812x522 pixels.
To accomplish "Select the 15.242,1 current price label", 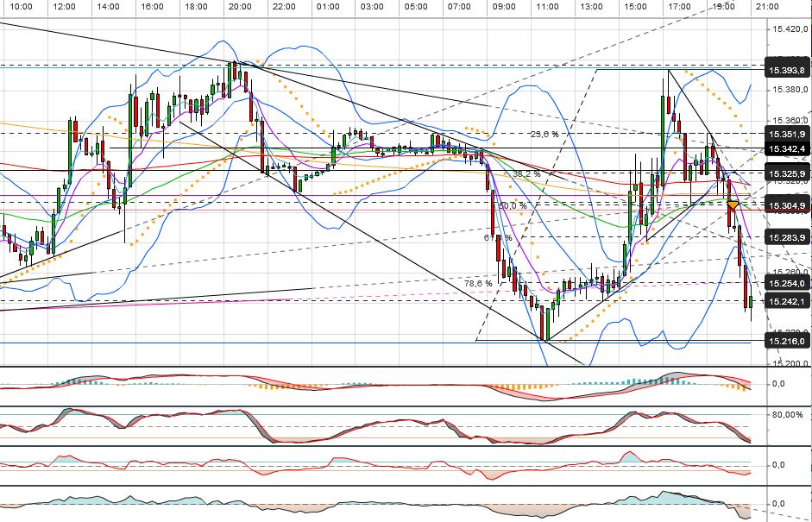I will coord(787,301).
